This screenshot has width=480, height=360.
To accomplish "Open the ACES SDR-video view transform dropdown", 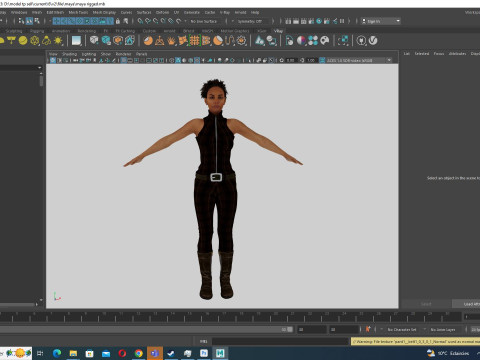I will pyautogui.click(x=359, y=60).
